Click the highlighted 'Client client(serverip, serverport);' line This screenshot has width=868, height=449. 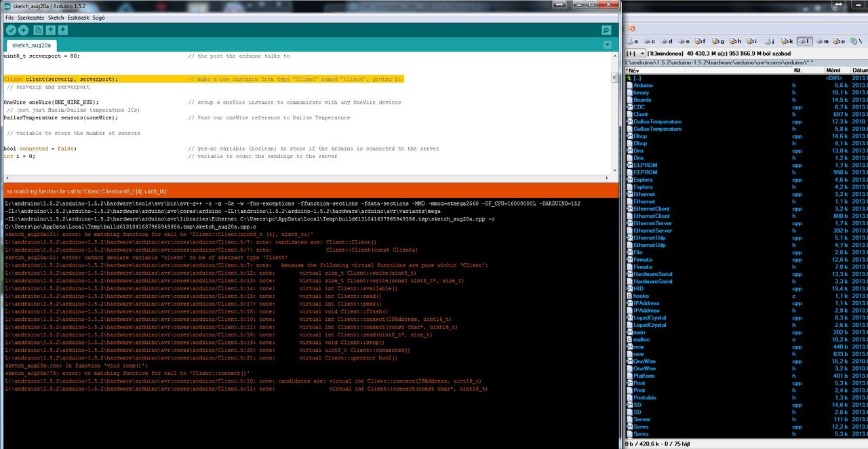pos(203,79)
